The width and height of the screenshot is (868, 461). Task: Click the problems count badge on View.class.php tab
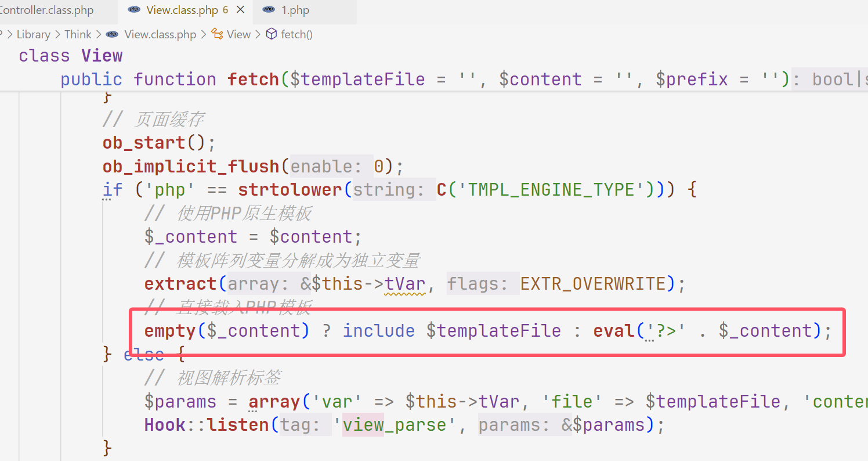coord(225,10)
